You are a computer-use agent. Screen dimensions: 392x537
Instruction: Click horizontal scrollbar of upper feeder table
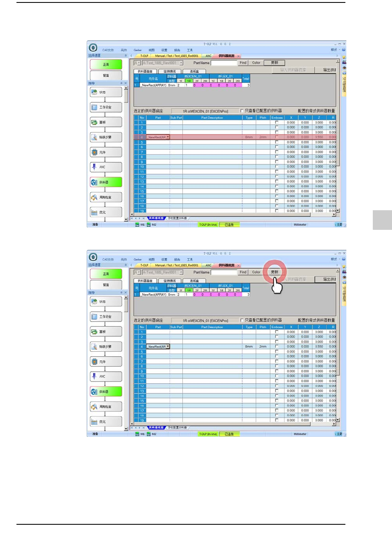pyautogui.click(x=233, y=214)
